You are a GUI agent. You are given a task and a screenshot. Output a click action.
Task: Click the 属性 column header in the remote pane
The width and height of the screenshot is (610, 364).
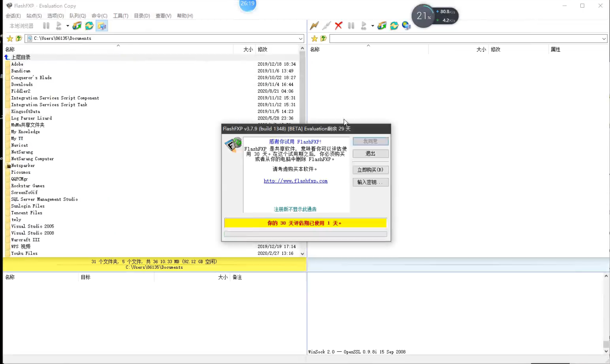pos(555,50)
